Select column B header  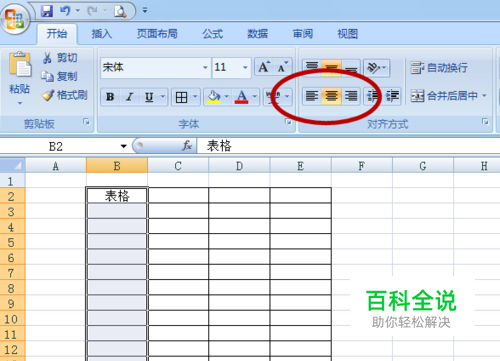117,166
